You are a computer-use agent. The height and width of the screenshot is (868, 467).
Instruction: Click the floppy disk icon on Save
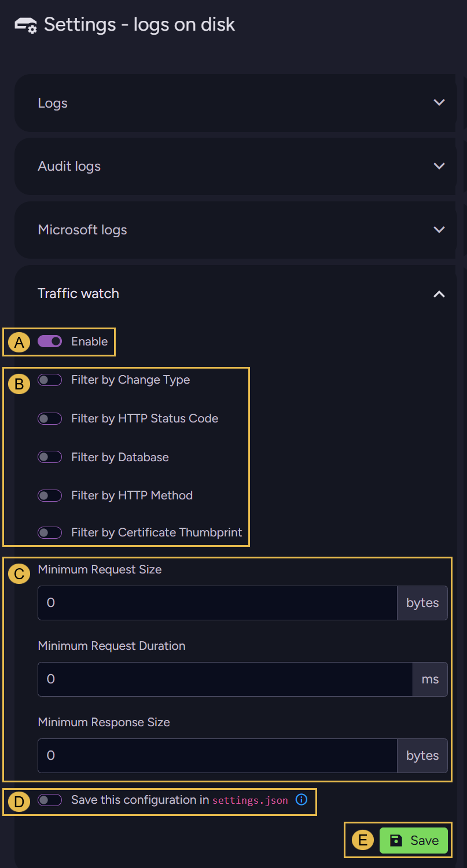[396, 840]
